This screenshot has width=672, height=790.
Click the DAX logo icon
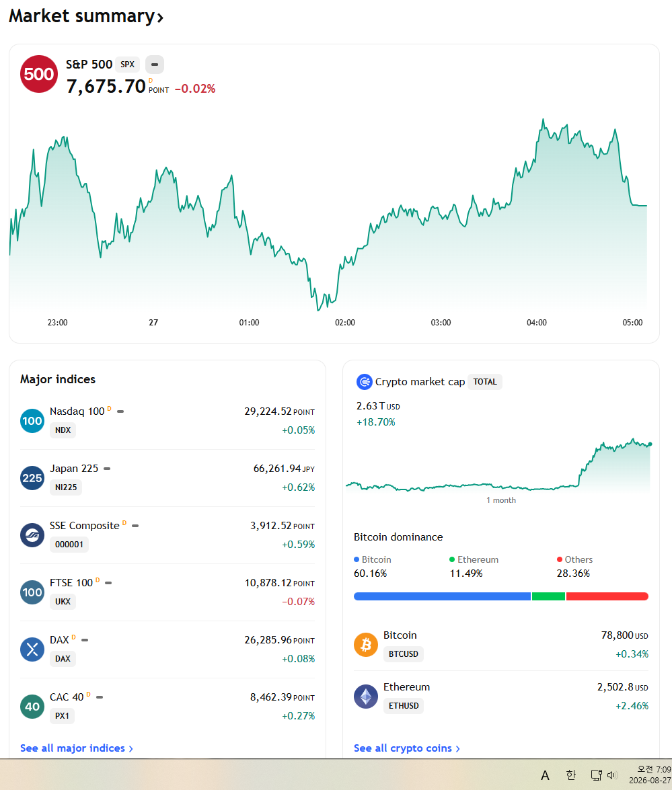32,649
